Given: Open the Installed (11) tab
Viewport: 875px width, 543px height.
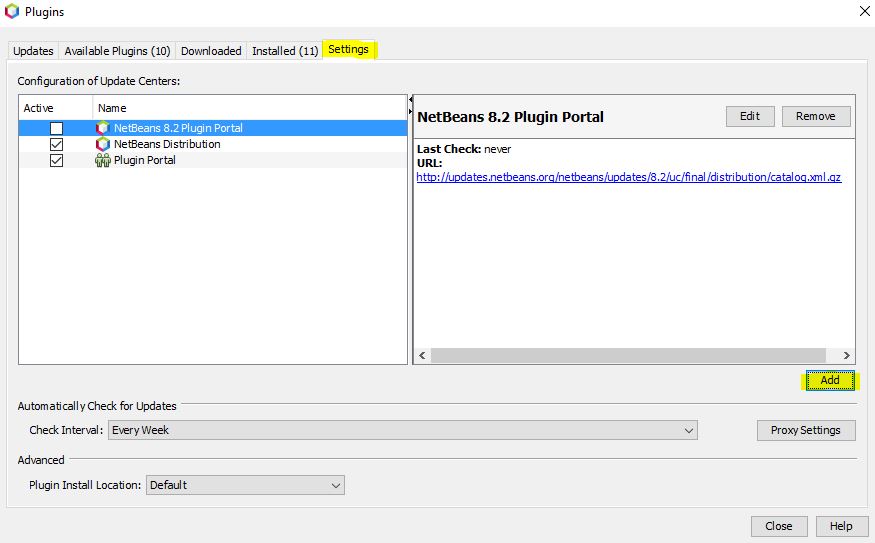Looking at the screenshot, I should tap(285, 51).
